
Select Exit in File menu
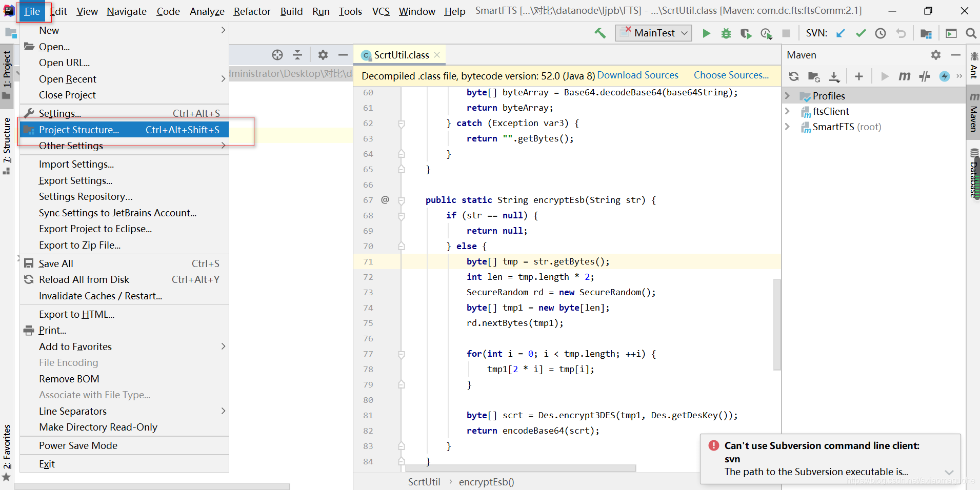(x=124, y=464)
